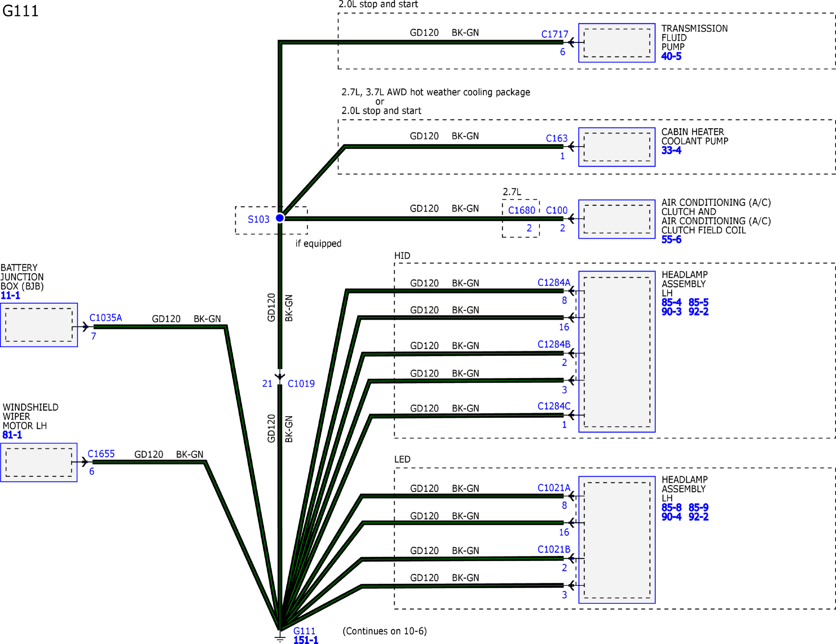The height and width of the screenshot is (644, 836).
Task: Open Cabin Heater Coolant Pump link 33-4
Action: click(671, 150)
